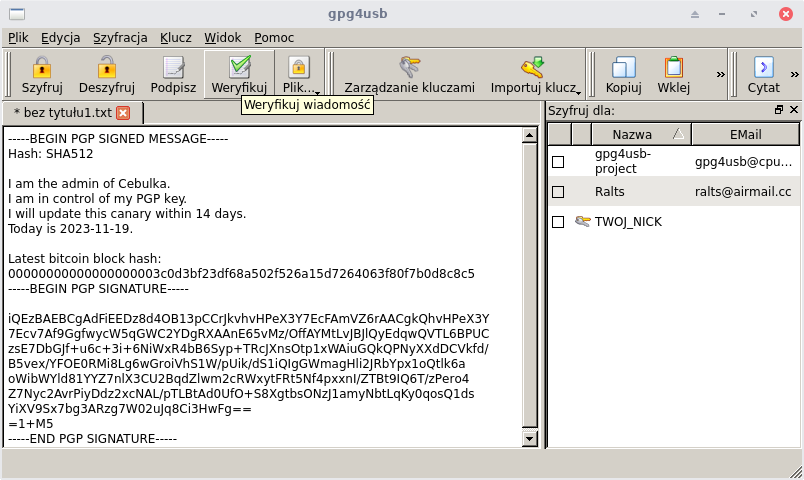This screenshot has height=480, width=804.
Task: Click the window resize grip at corner
Action: click(x=796, y=472)
